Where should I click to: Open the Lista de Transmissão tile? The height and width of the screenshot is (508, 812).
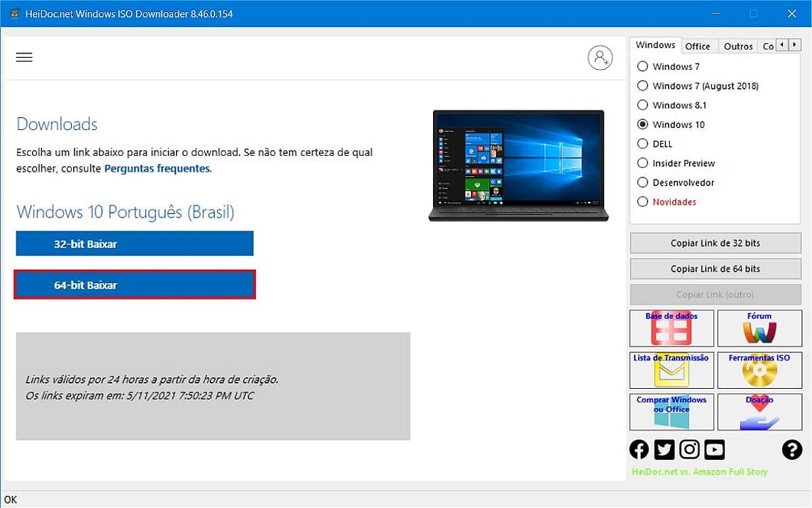[x=671, y=371]
